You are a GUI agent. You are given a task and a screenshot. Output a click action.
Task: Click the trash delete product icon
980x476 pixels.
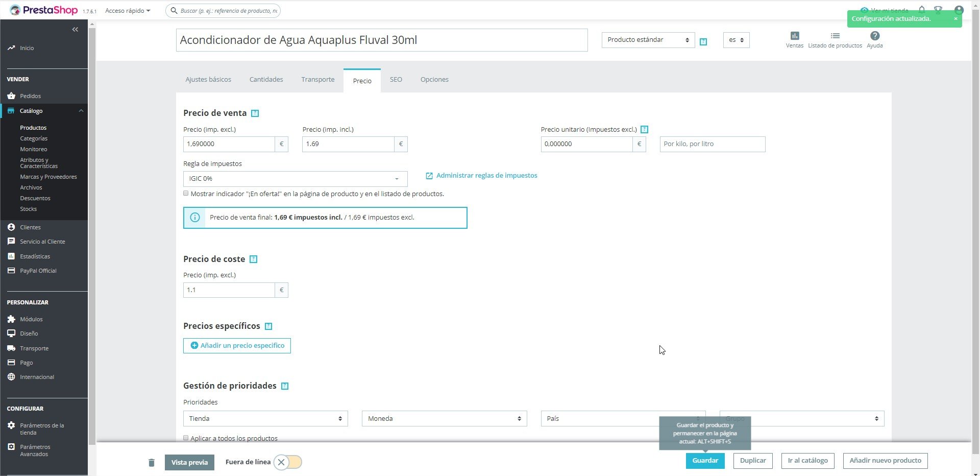tap(151, 463)
